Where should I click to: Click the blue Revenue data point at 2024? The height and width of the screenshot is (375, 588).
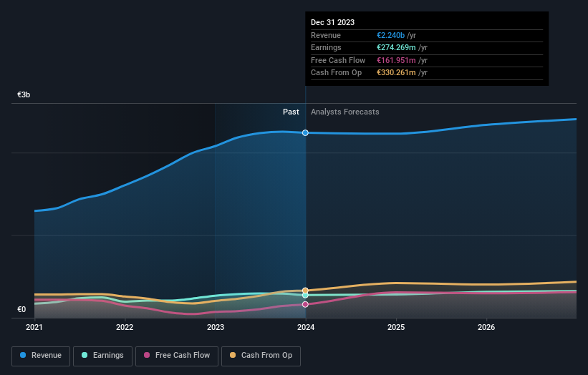click(x=305, y=132)
